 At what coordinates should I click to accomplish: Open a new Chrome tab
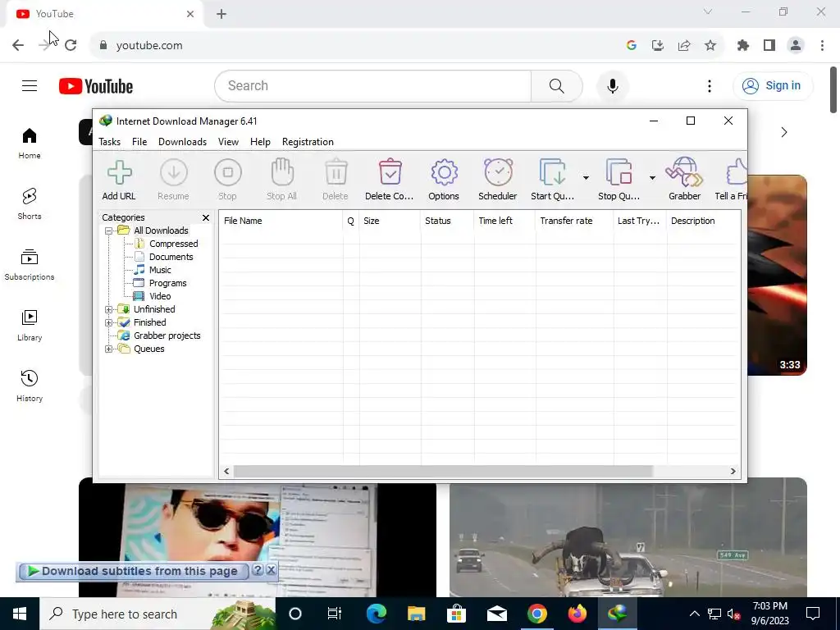click(221, 14)
